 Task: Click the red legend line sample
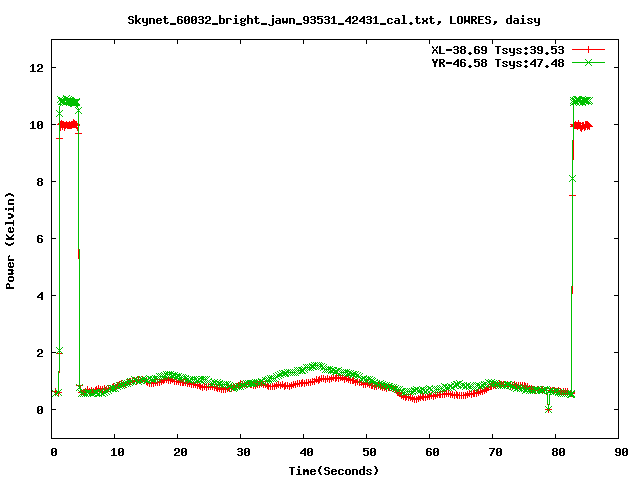tap(588, 50)
